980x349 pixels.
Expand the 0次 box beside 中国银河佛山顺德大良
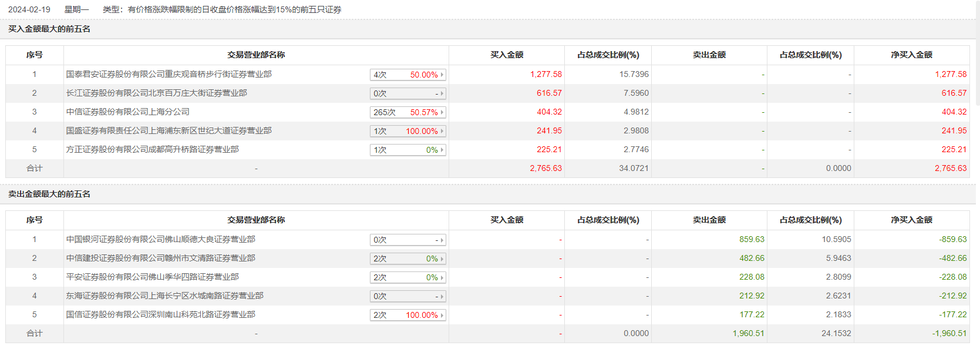click(x=408, y=240)
